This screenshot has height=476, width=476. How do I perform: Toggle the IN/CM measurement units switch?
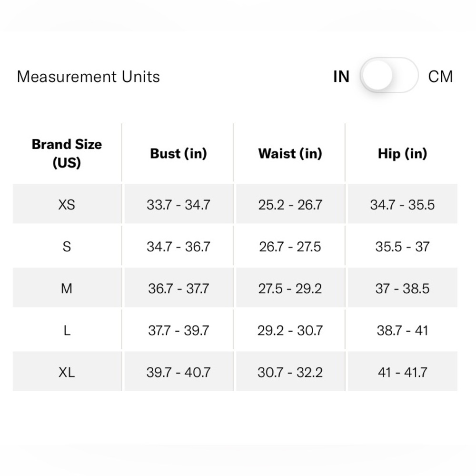click(389, 75)
